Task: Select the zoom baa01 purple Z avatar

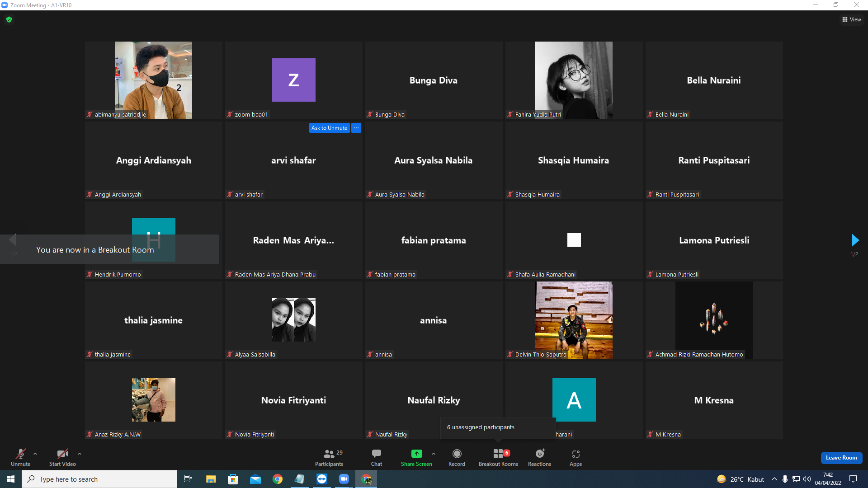Action: [294, 80]
